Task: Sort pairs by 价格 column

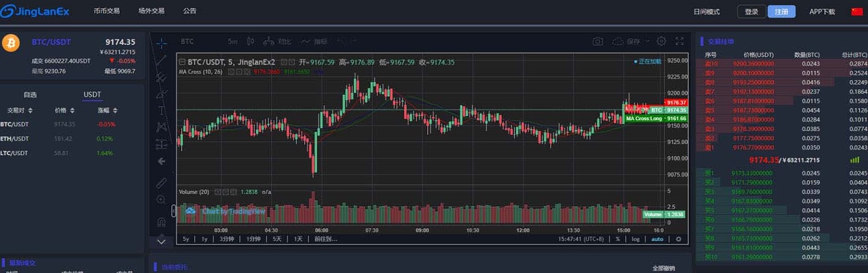Action: (x=64, y=111)
